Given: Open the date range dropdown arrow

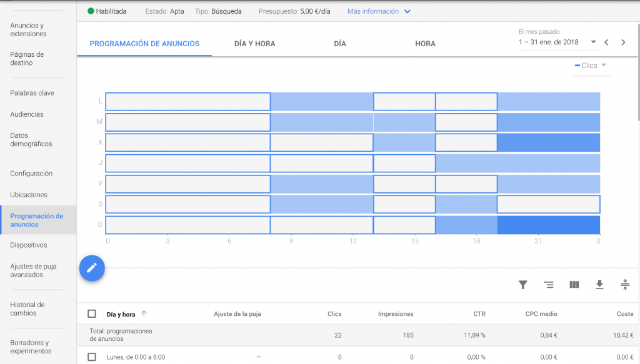Looking at the screenshot, I should (594, 42).
